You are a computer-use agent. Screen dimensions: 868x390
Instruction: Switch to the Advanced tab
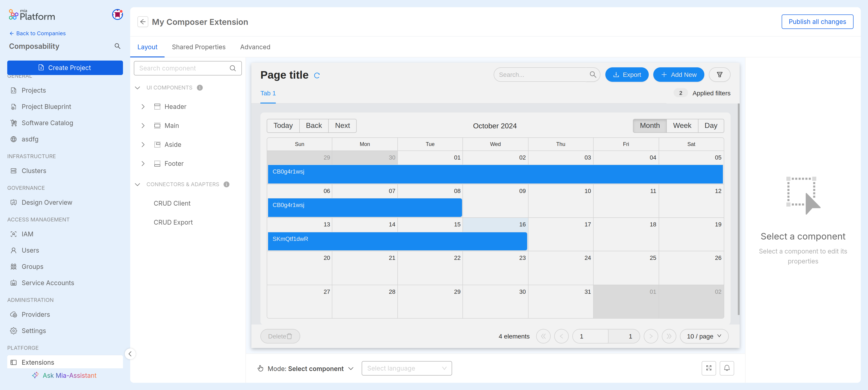(256, 47)
